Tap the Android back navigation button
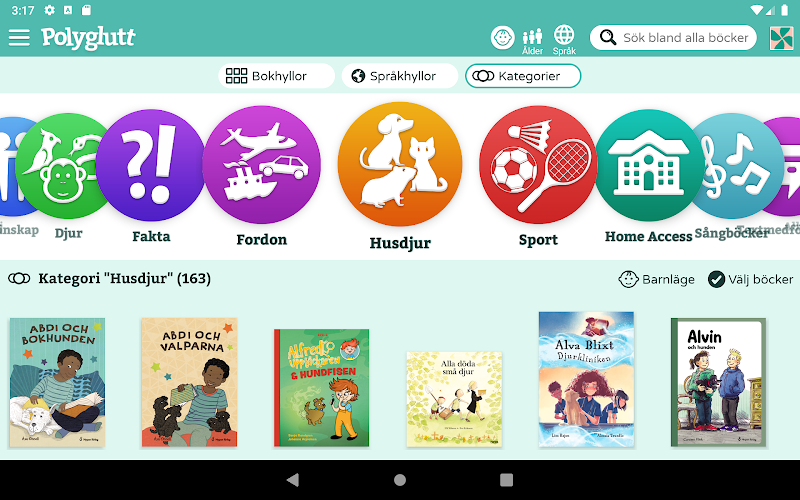 tap(293, 480)
